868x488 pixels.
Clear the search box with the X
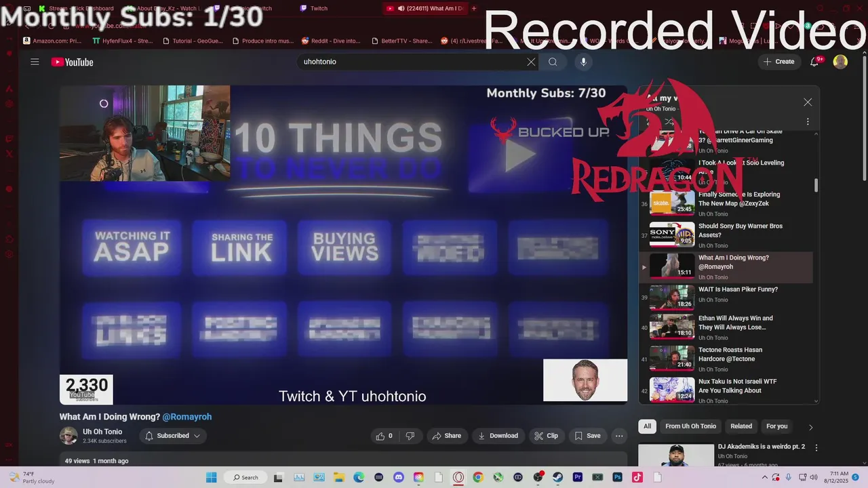(531, 62)
